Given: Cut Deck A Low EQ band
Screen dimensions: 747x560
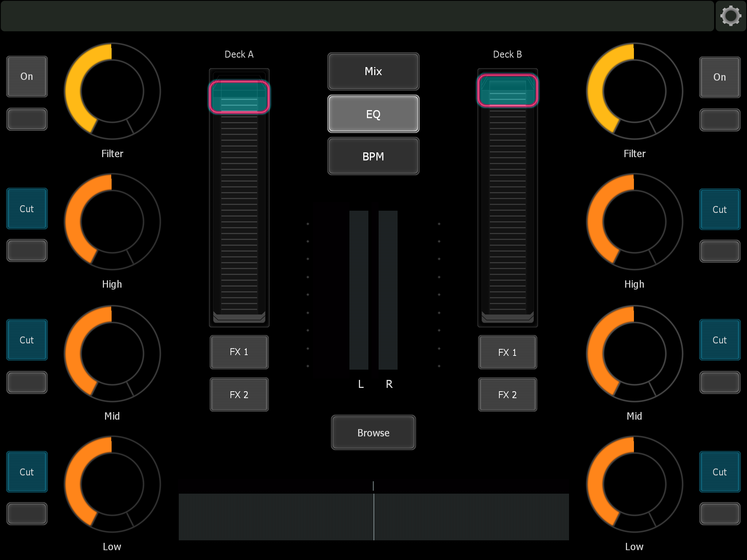Looking at the screenshot, I should point(27,472).
